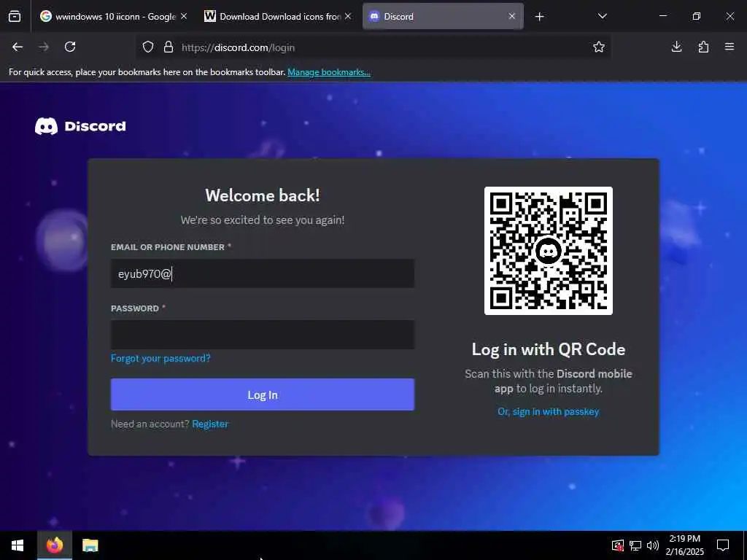View site security padlock info
The image size is (747, 560).
tap(169, 47)
